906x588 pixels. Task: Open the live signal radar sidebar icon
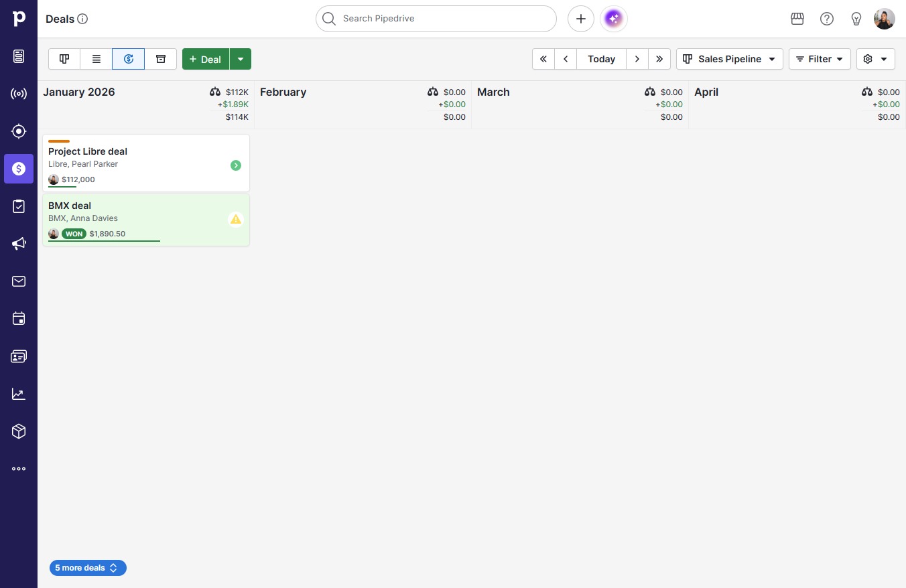point(19,94)
